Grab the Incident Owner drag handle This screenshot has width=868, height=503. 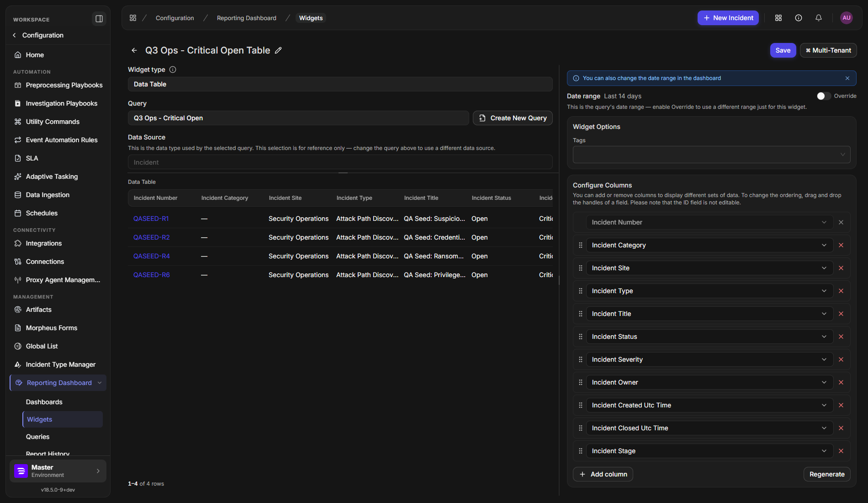click(x=581, y=382)
